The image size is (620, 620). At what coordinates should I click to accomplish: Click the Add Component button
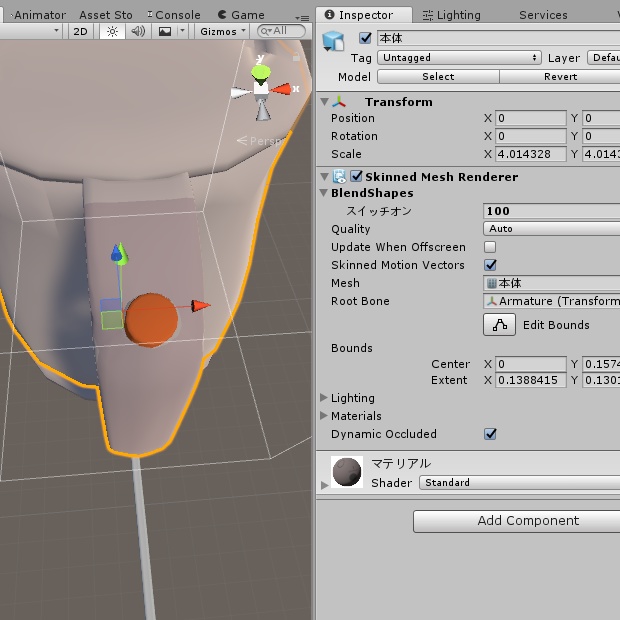[x=516, y=521]
